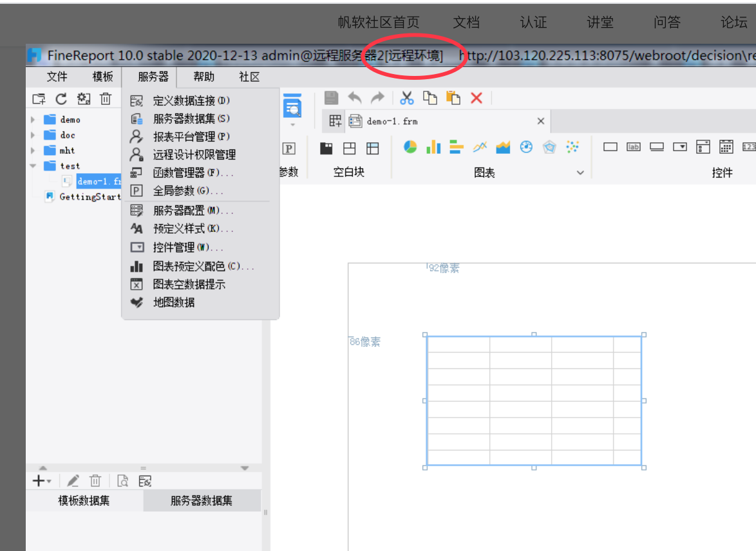Open the add dataset dropdown arrow
This screenshot has height=551, width=756.
click(49, 481)
